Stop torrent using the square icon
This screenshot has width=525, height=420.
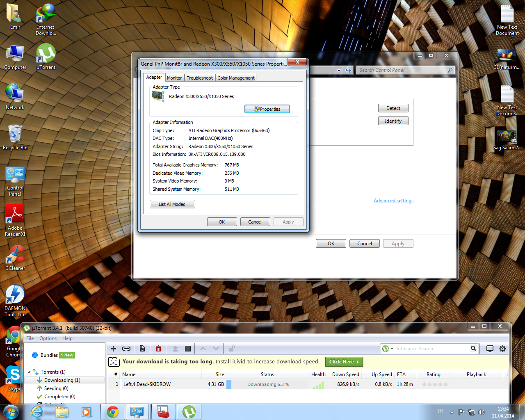[188, 349]
